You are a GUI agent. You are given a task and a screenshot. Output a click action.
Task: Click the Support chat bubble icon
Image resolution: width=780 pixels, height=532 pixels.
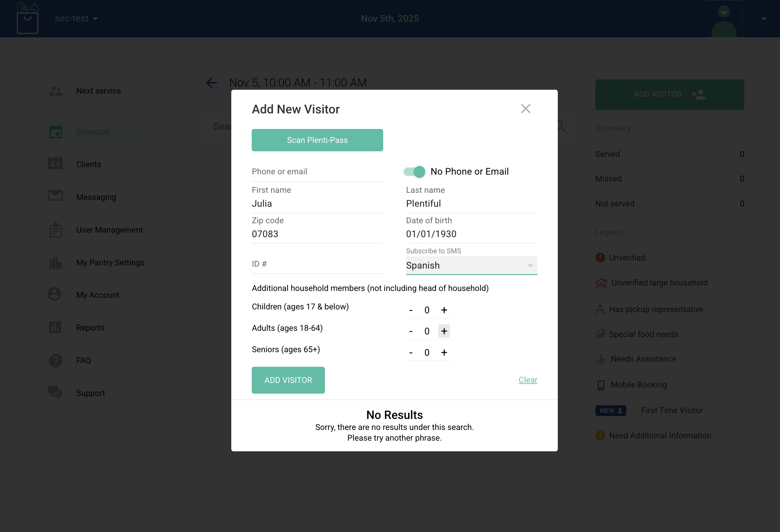click(55, 392)
